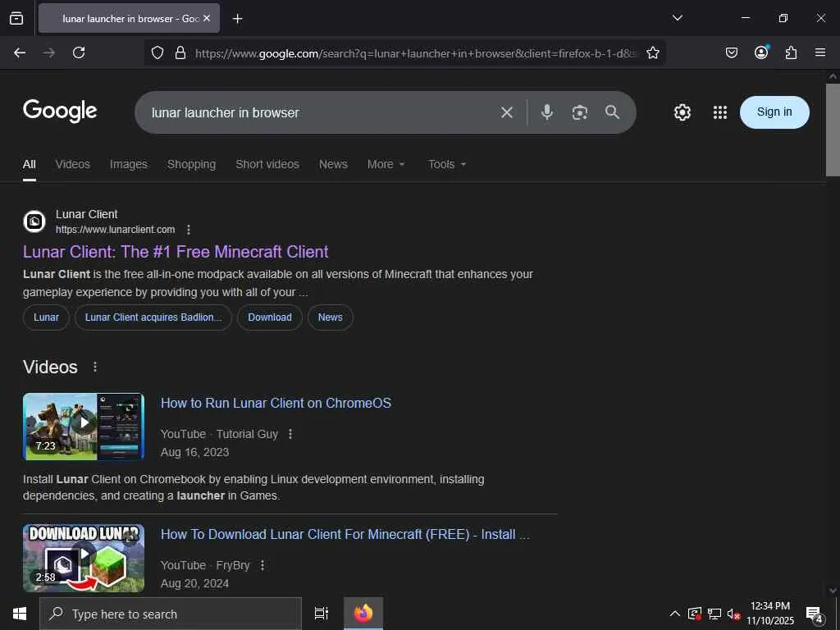Open Firefox application hamburger menu

pos(820,52)
